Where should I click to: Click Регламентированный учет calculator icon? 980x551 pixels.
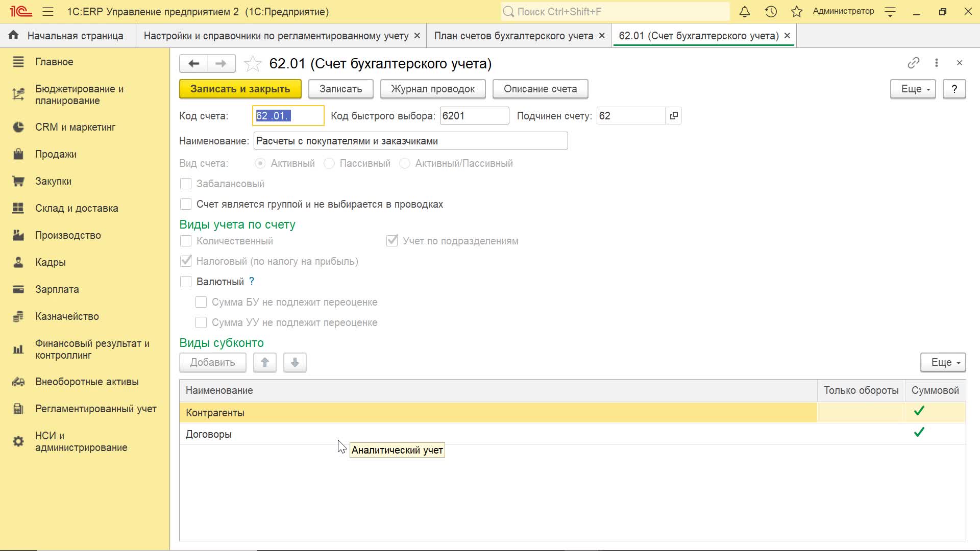pyautogui.click(x=18, y=409)
